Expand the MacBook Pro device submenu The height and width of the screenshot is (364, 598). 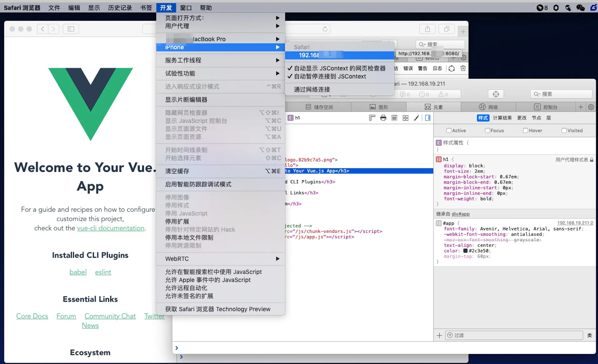point(221,39)
